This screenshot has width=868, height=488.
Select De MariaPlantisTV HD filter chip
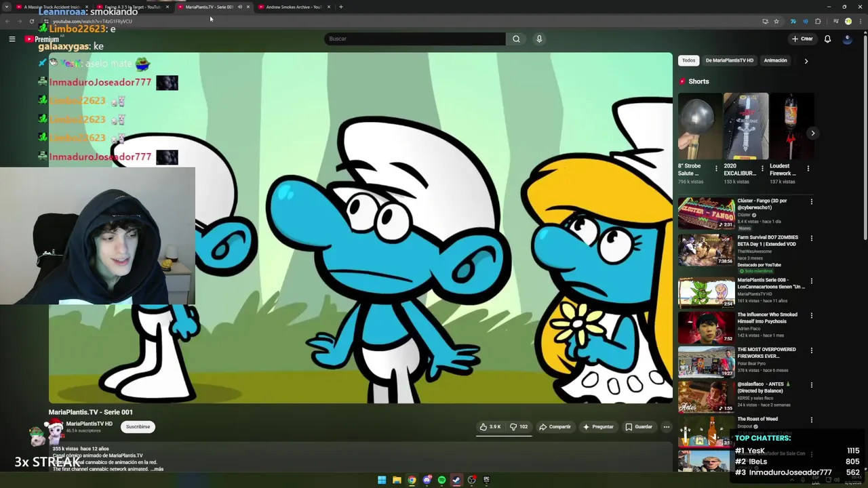(729, 60)
